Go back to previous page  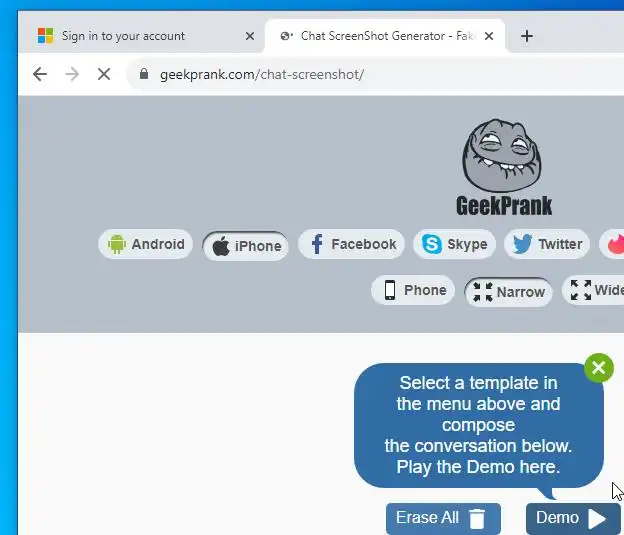[x=40, y=74]
